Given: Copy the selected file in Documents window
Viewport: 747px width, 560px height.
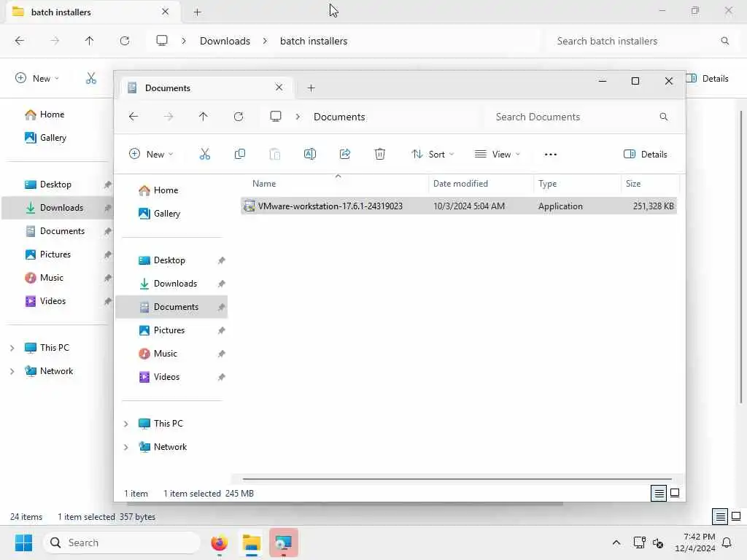Looking at the screenshot, I should tap(239, 154).
